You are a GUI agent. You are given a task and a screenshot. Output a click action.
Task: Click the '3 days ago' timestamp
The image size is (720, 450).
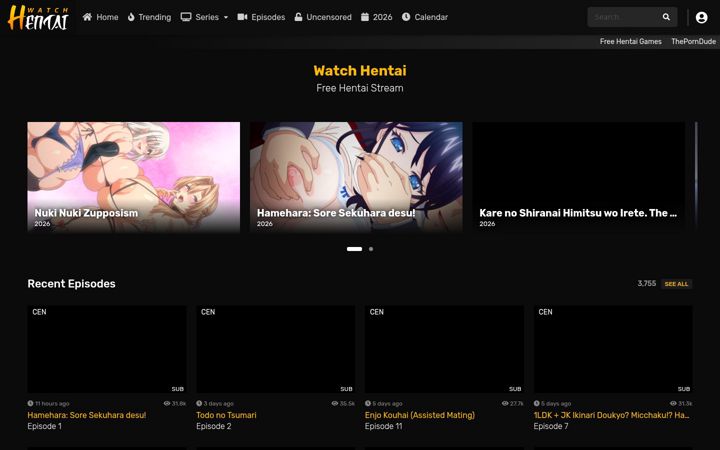coord(218,404)
